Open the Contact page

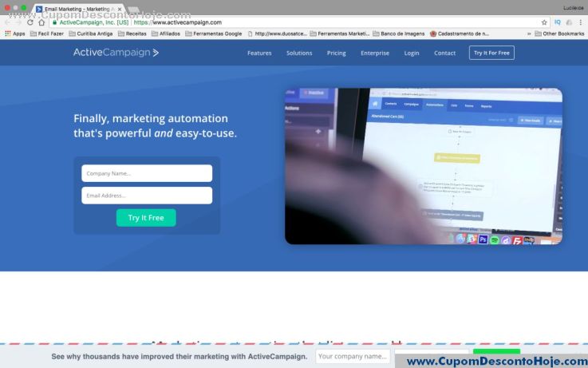point(444,53)
